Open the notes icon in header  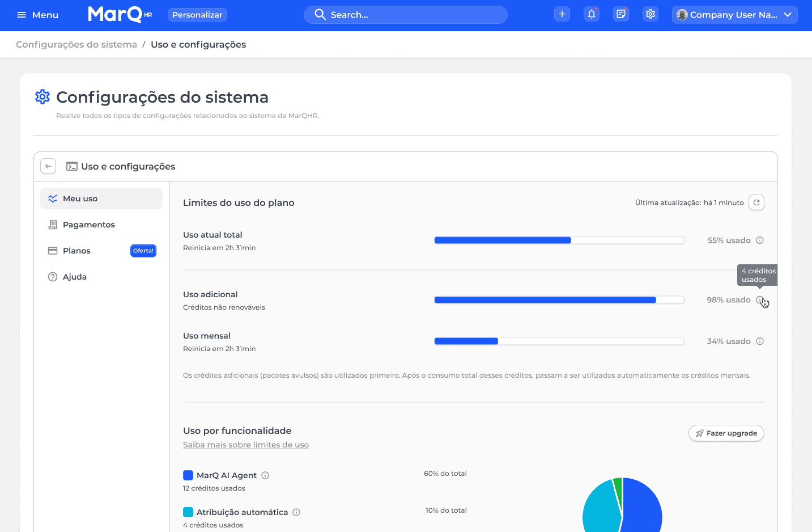tap(621, 15)
